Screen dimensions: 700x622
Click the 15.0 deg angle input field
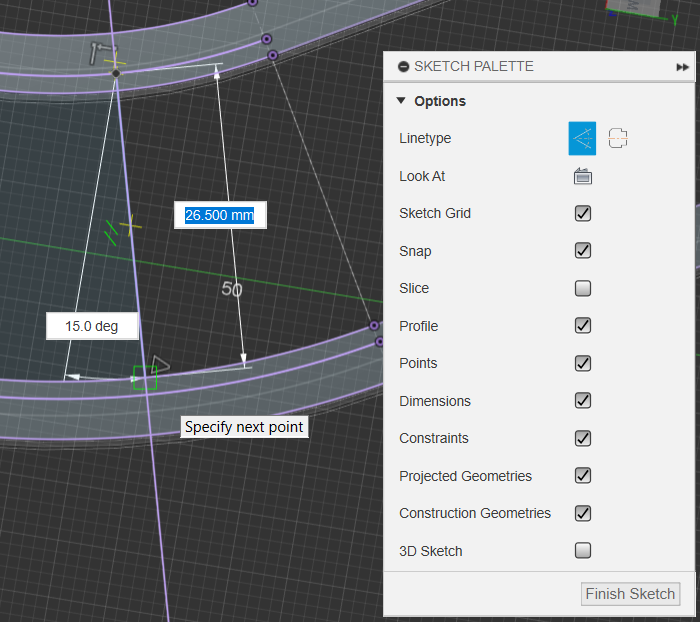[x=92, y=326]
